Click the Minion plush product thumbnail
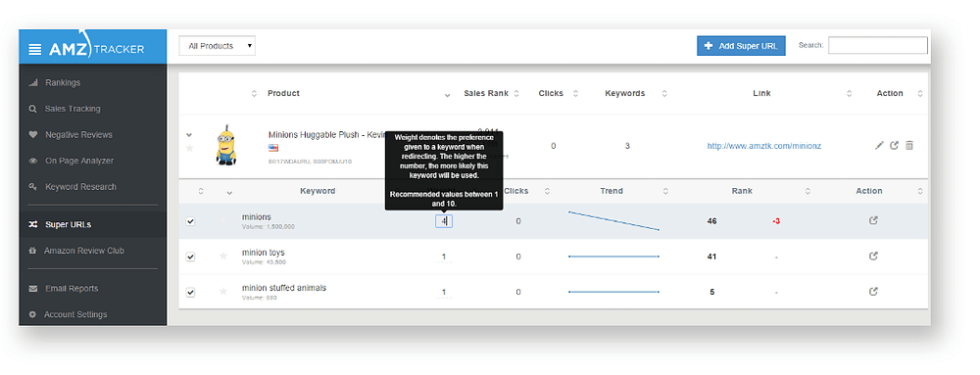The width and height of the screenshot is (980, 375). [225, 145]
